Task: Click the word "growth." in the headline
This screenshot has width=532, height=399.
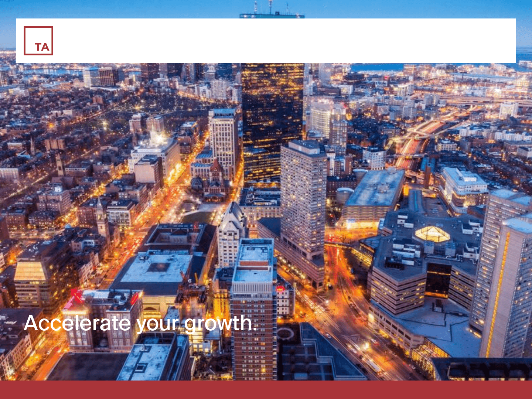Action: pos(221,324)
